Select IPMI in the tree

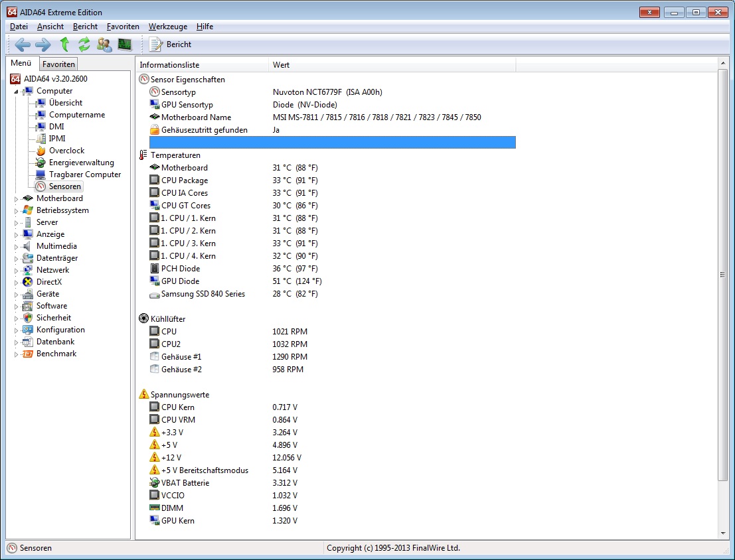pyautogui.click(x=57, y=139)
